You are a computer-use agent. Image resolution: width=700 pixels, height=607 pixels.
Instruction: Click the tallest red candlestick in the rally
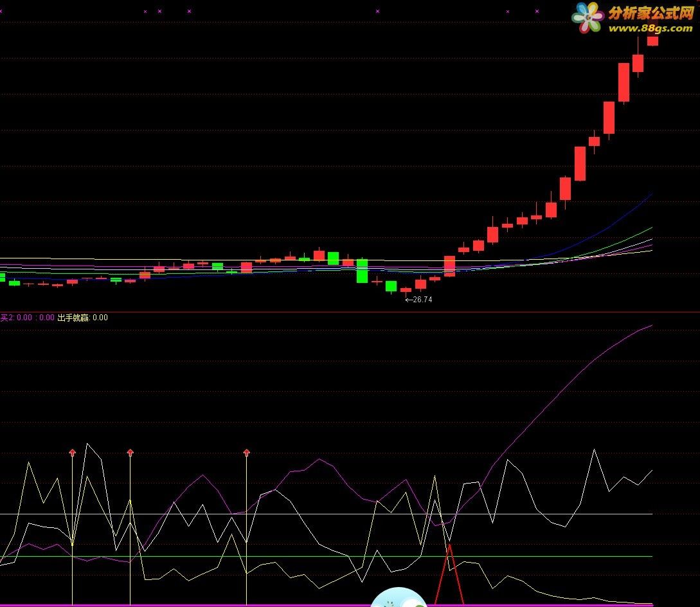pyautogui.click(x=624, y=83)
